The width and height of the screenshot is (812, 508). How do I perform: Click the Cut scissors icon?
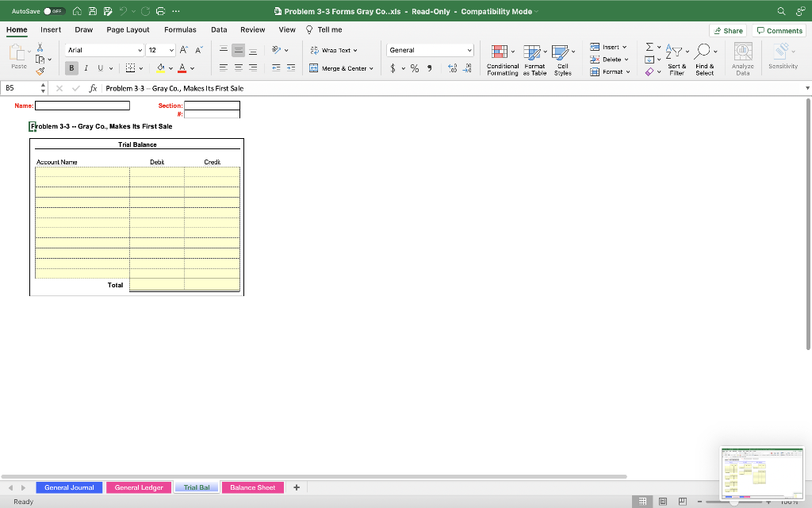[x=40, y=47]
